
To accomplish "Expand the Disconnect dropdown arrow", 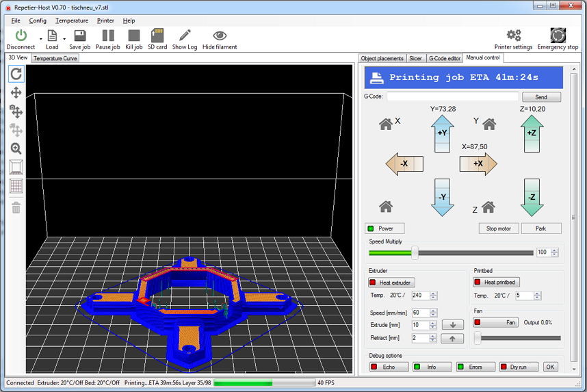I will tap(41, 39).
